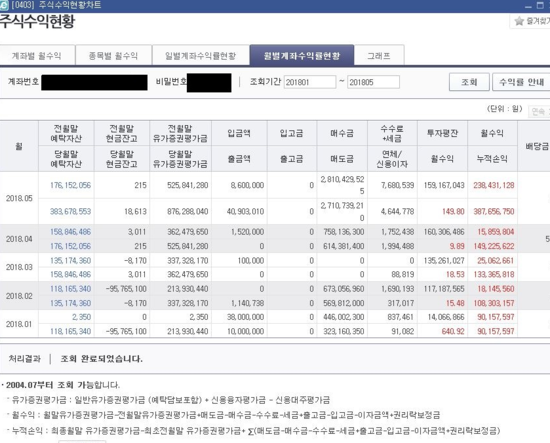This screenshot has width=550, height=443.
Task: Select the 일별계좌수익률현황 tab
Action: 201,55
